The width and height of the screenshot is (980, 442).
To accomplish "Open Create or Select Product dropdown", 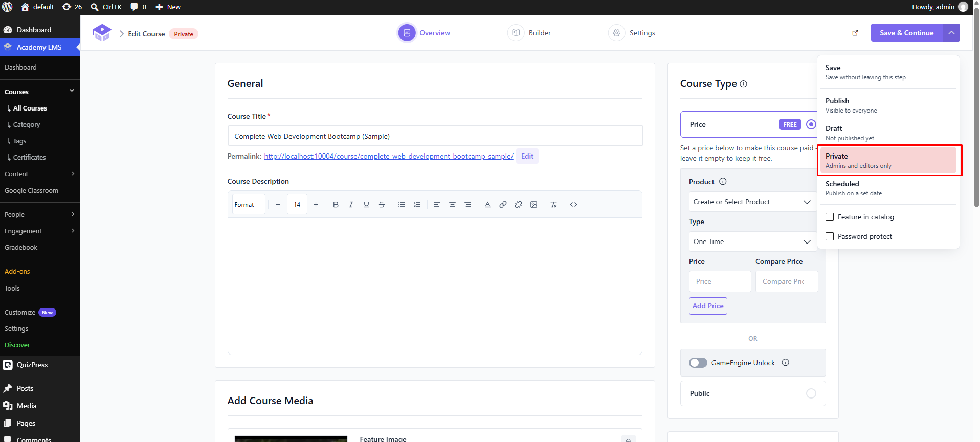I will point(752,202).
